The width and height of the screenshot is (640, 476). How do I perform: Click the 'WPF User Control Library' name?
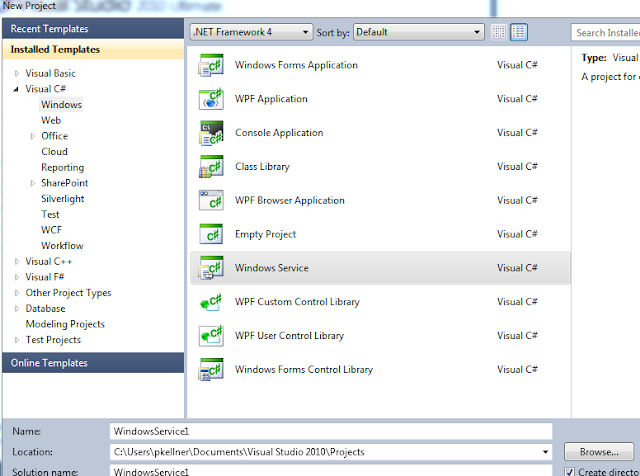(x=289, y=336)
